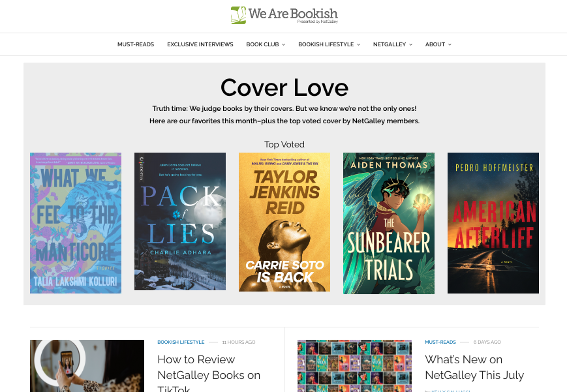
Task: Open the American Afterlife book cover
Action: click(x=493, y=223)
